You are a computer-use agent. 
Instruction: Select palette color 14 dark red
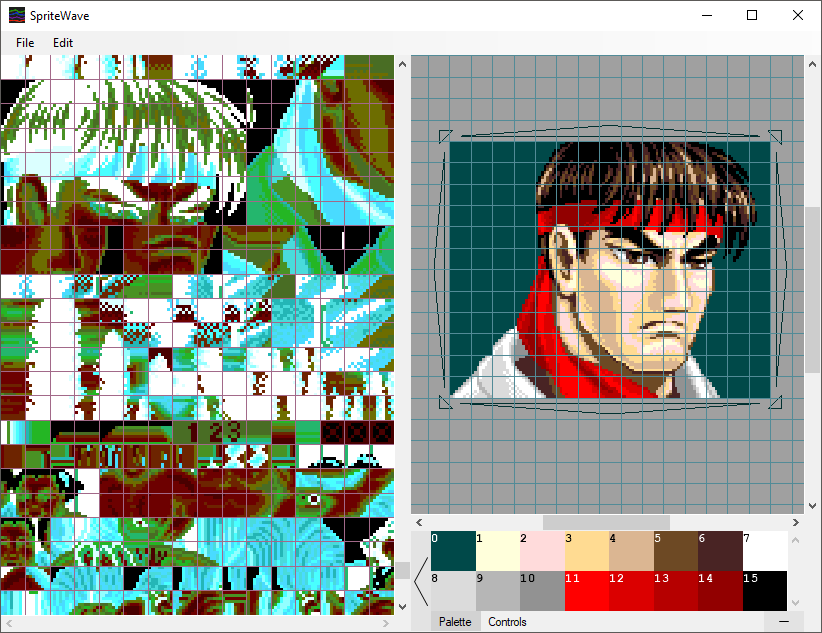[x=721, y=591]
